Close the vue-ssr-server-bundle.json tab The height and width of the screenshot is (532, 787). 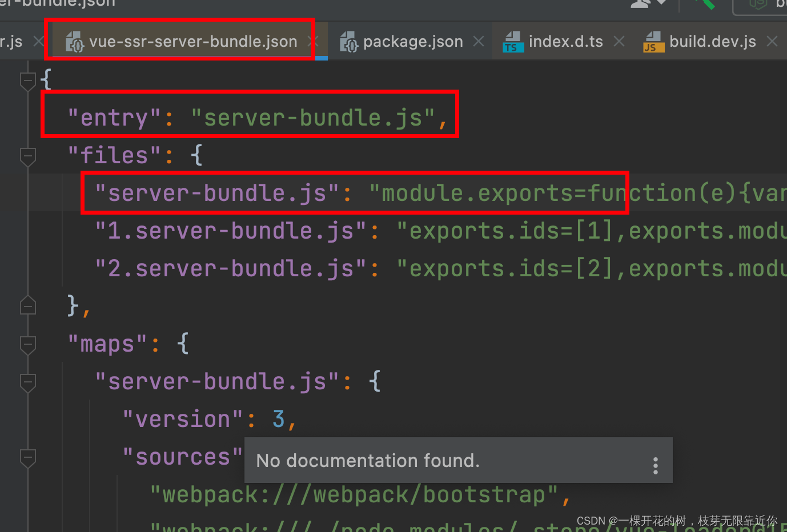[x=312, y=41]
